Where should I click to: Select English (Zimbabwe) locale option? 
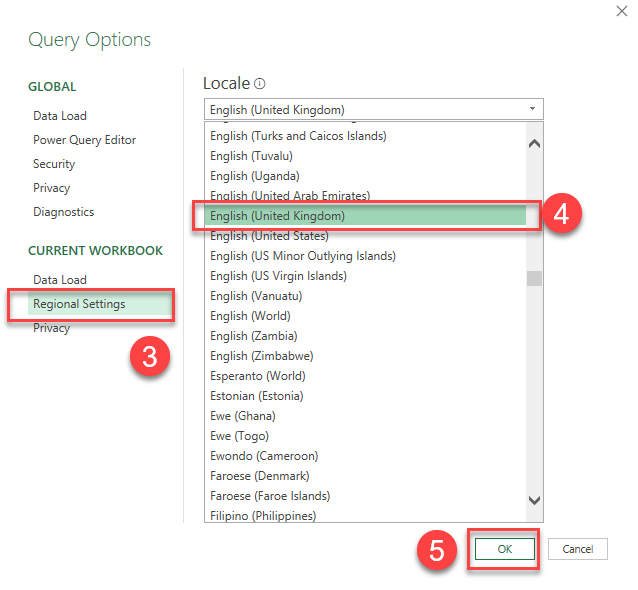pos(261,356)
